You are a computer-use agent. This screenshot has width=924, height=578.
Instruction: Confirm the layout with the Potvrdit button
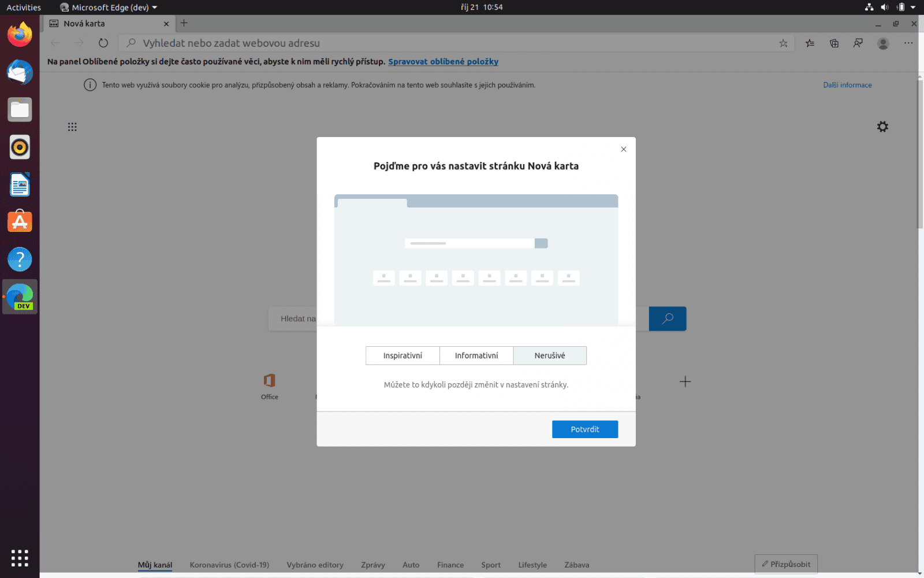click(x=584, y=429)
